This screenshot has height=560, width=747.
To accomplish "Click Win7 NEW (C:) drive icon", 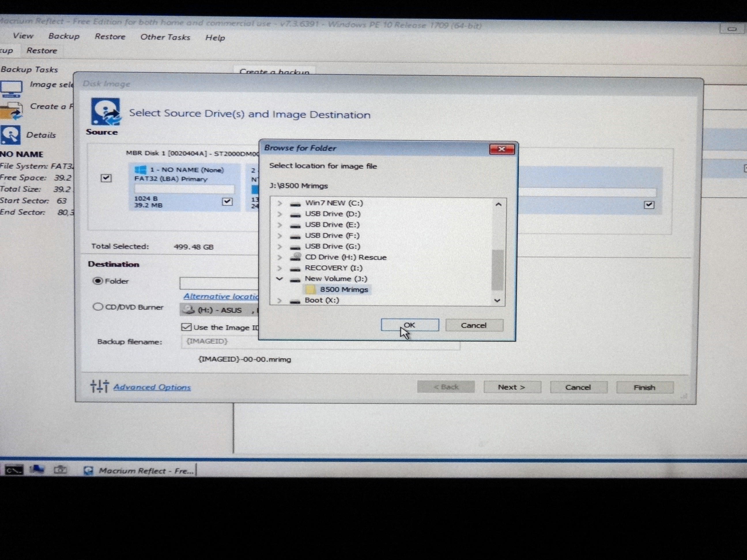I will tap(295, 204).
